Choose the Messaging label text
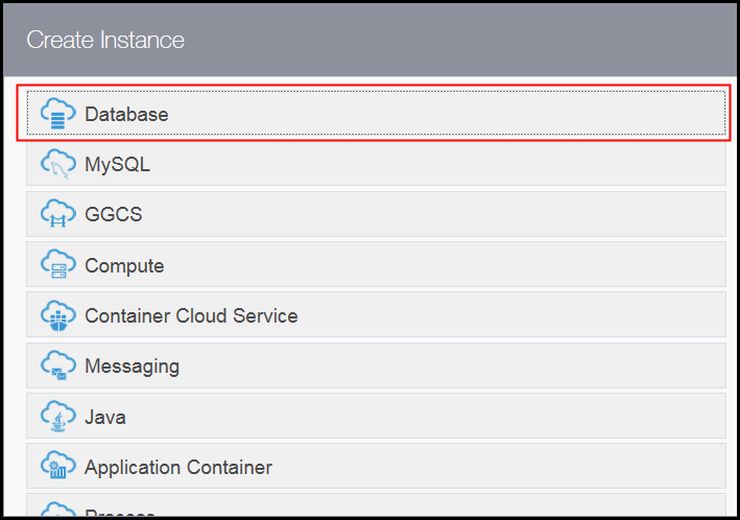The image size is (740, 520). [132, 366]
